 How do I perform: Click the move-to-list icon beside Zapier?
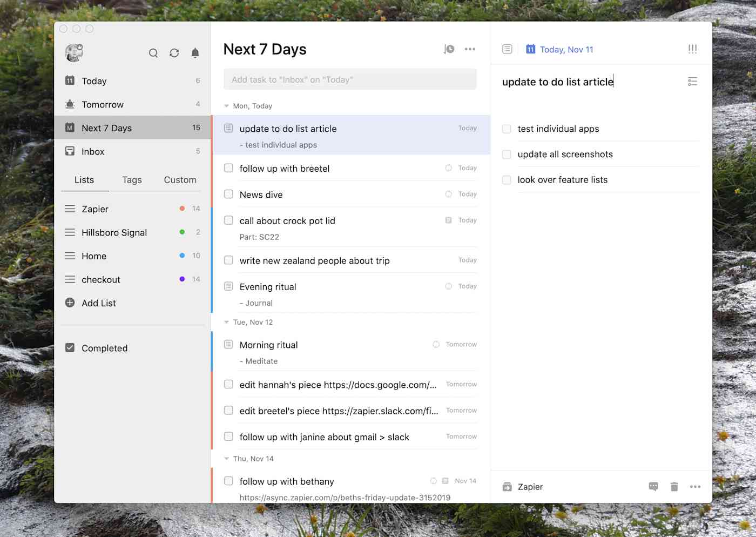(x=507, y=487)
